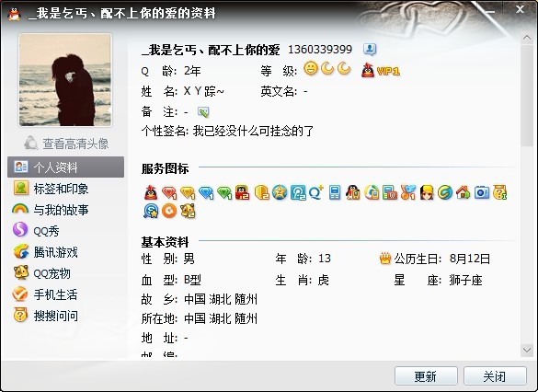Click the green swirl G service icon
Viewport: 538px width, 392px height.
pos(445,192)
